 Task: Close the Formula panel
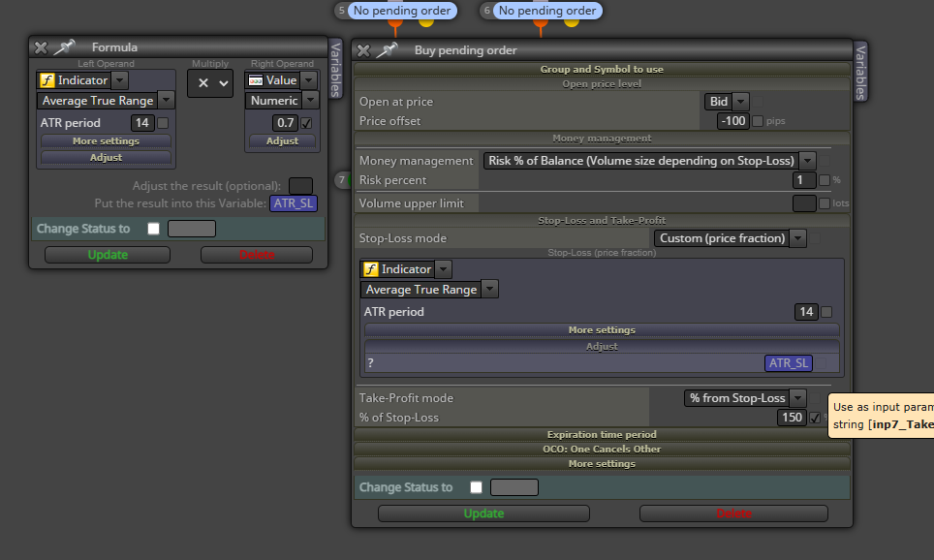pyautogui.click(x=41, y=47)
